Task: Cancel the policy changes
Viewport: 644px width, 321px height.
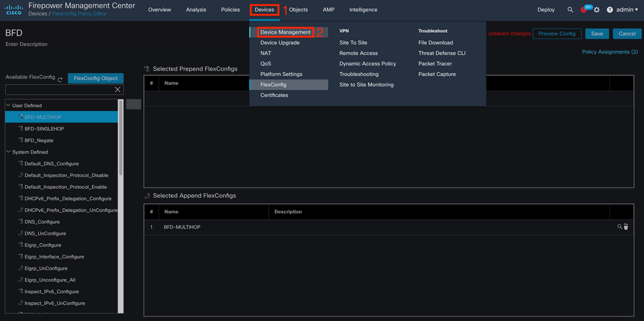Action: point(627,34)
